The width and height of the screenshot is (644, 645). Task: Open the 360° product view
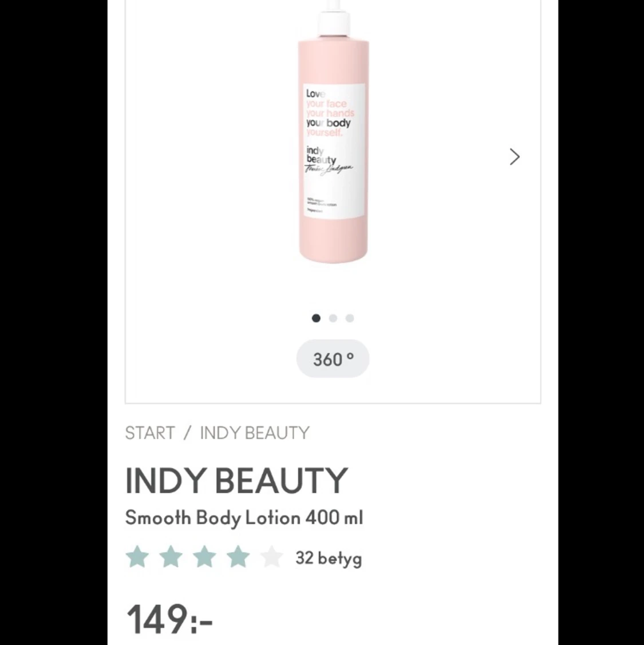pyautogui.click(x=333, y=359)
